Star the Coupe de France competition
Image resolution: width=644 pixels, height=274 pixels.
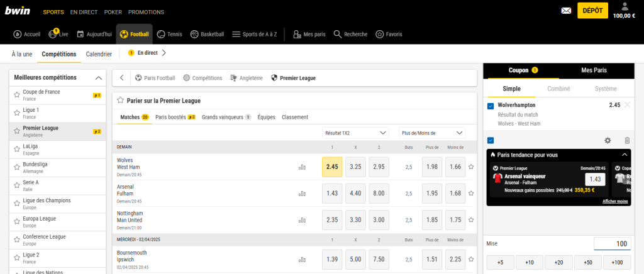[x=17, y=95]
